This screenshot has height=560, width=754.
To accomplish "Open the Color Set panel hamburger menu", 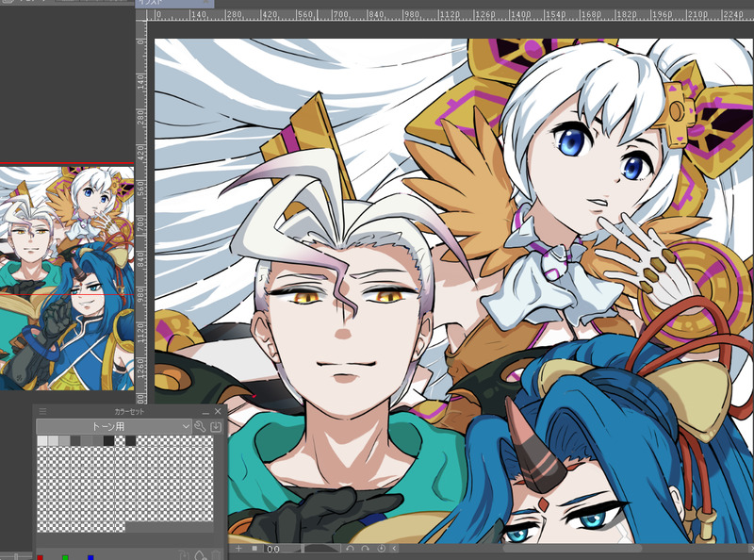I will [x=42, y=411].
